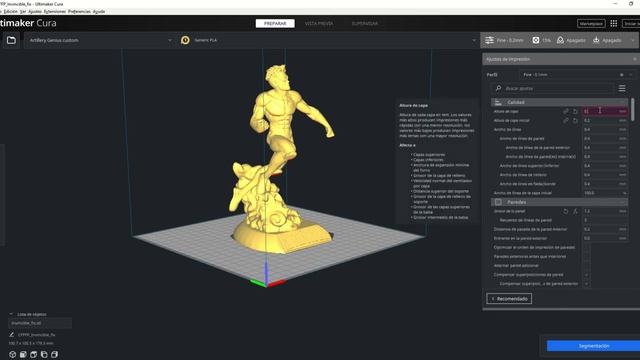The height and width of the screenshot is (360, 640).
Task: Reset Grosor de la pared value
Action: [x=566, y=211]
